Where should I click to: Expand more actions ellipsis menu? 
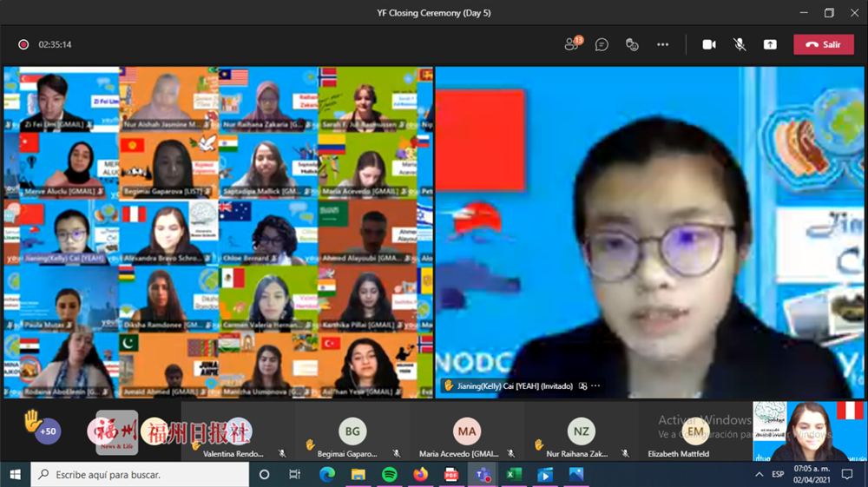662,44
